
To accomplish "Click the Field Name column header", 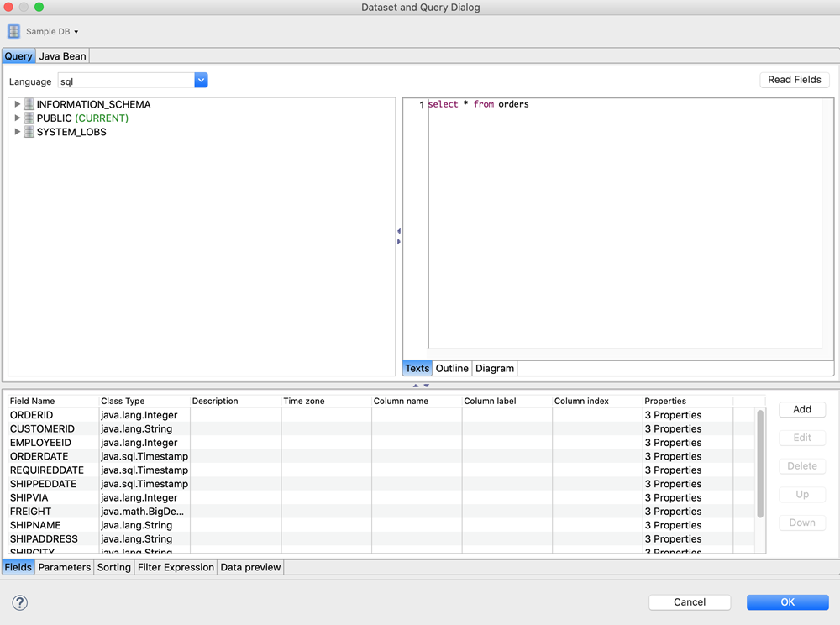I will pyautogui.click(x=54, y=402).
